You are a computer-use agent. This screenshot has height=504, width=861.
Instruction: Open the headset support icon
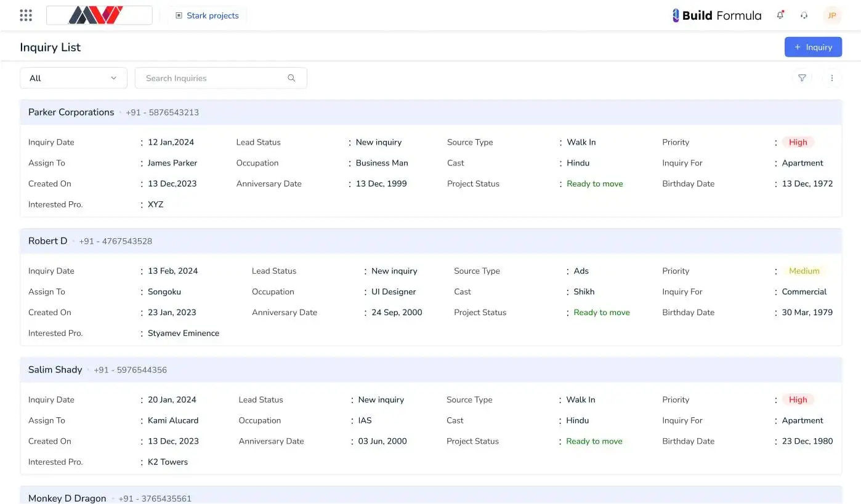pos(804,15)
